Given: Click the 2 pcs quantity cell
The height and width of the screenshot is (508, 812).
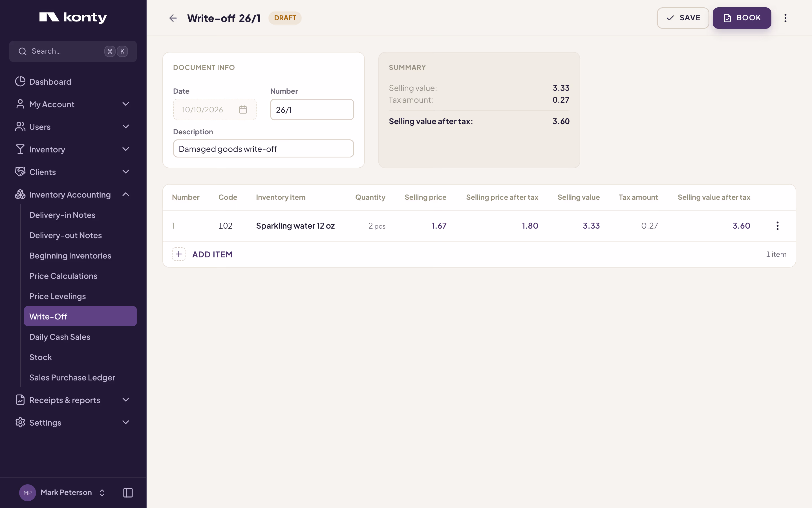Looking at the screenshot, I should click(376, 226).
